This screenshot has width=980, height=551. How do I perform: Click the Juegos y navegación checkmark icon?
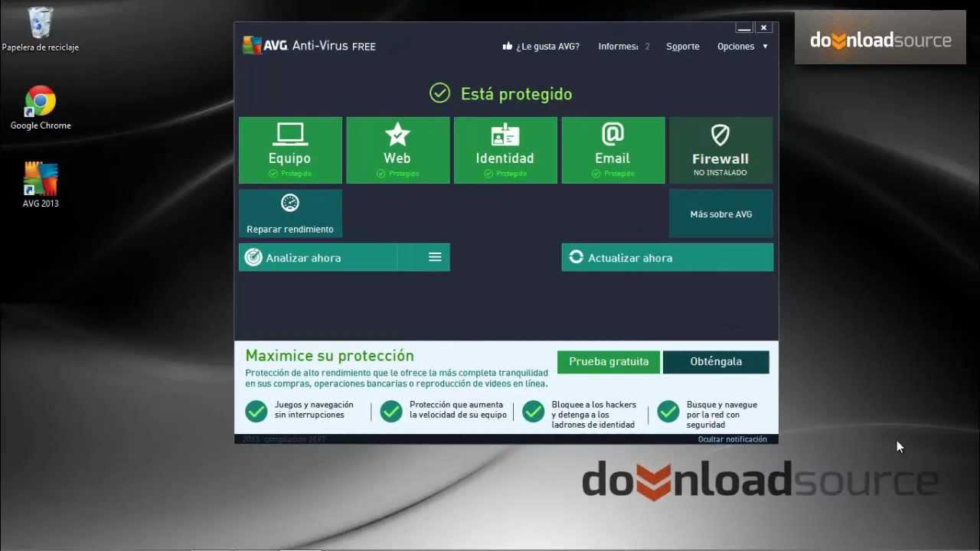(x=256, y=411)
